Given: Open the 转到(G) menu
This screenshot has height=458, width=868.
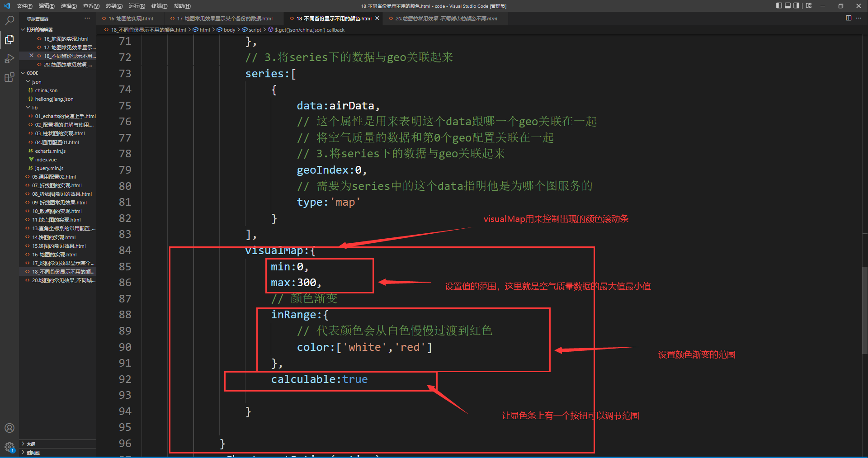Looking at the screenshot, I should [114, 6].
